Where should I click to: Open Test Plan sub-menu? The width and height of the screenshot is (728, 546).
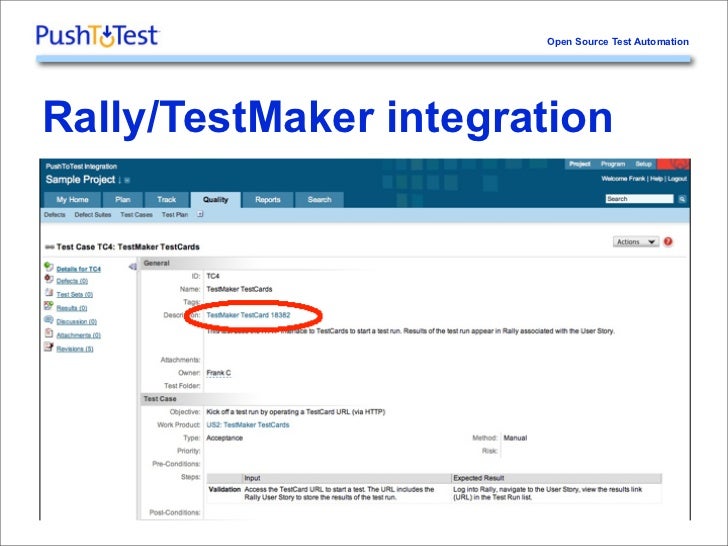point(175,215)
